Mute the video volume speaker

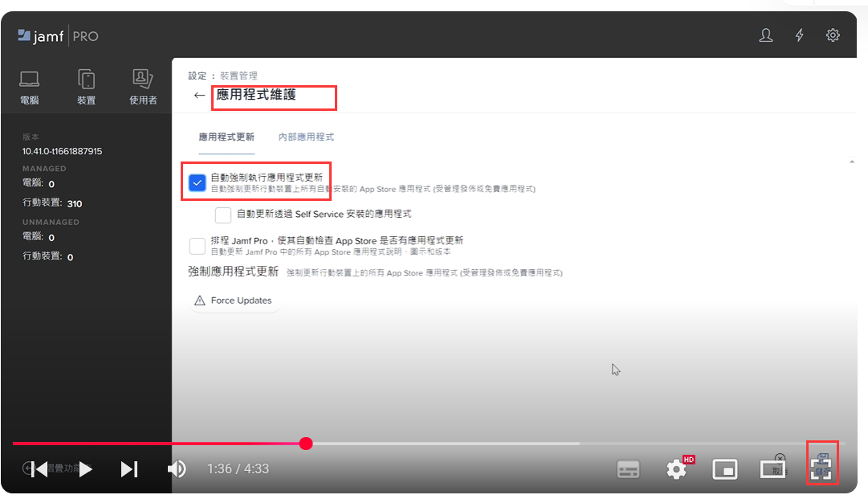[x=177, y=469]
